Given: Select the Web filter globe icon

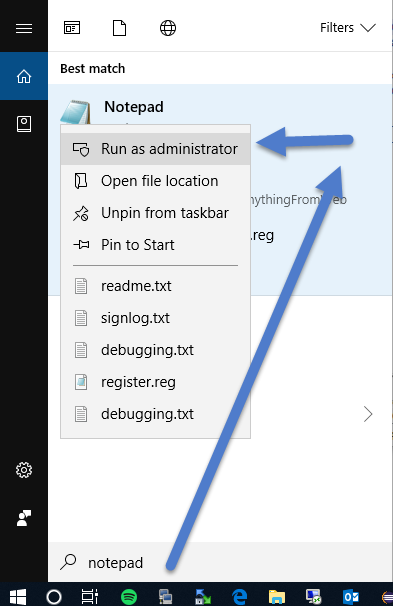Looking at the screenshot, I should tap(168, 28).
